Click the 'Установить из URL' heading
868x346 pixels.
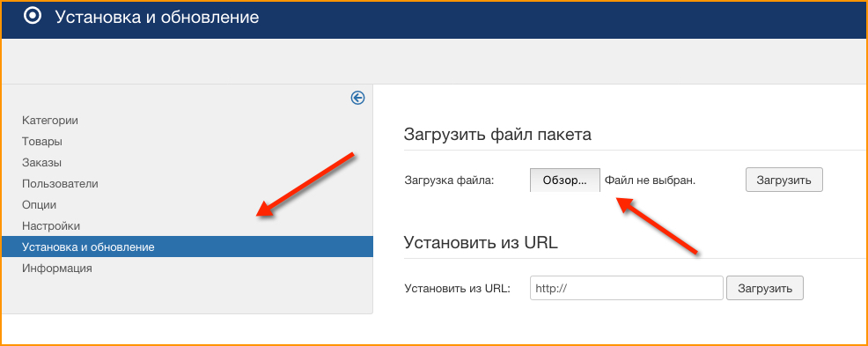[481, 242]
